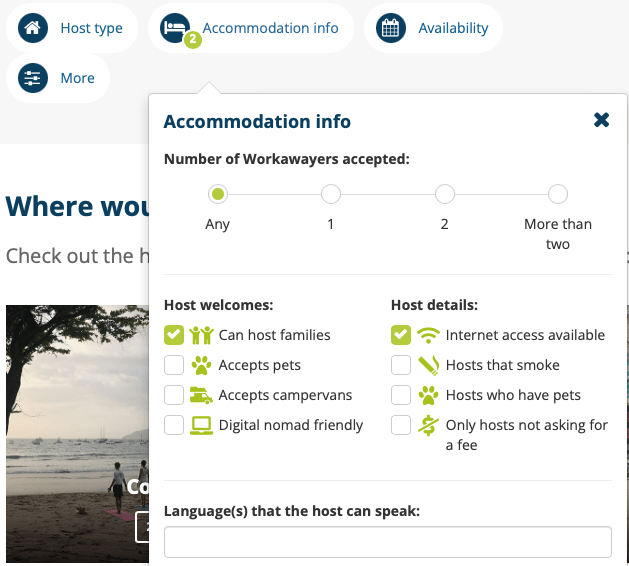
Task: Select 1 Workawayer on the slider
Action: (x=331, y=194)
